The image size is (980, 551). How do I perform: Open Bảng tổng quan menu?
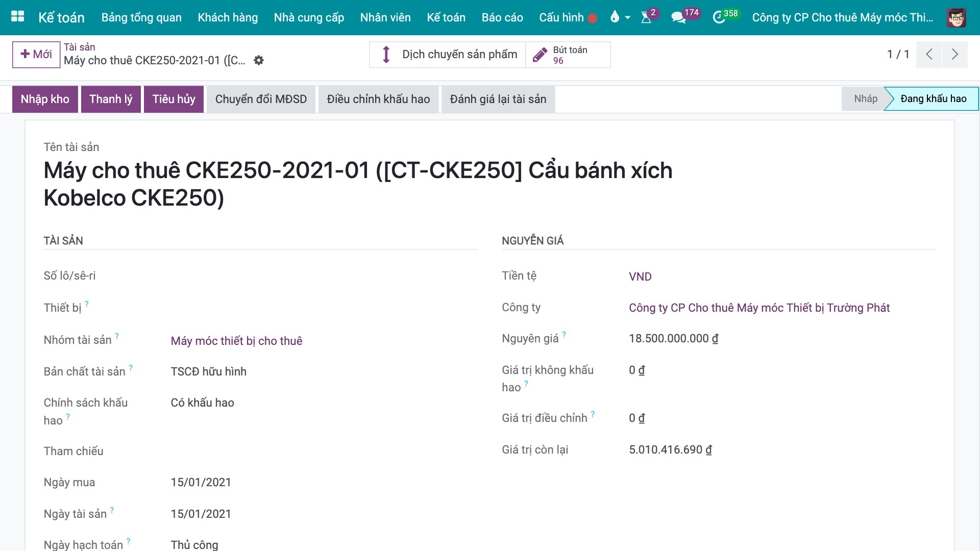click(x=141, y=17)
